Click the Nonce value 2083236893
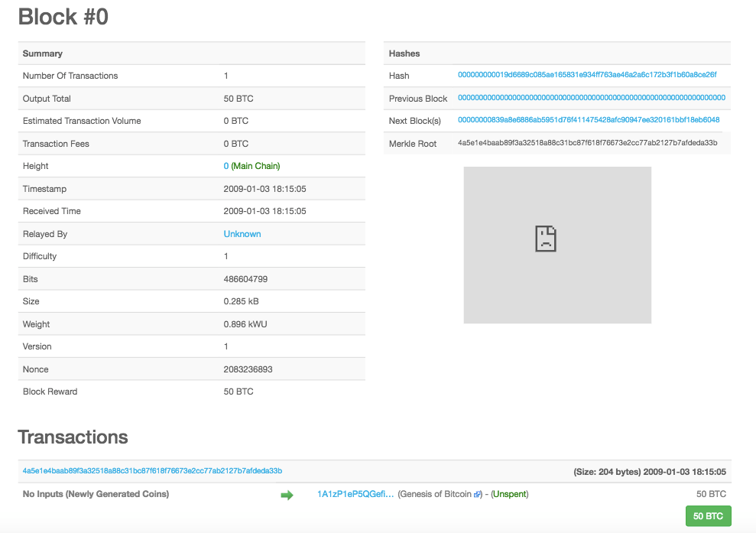This screenshot has height=533, width=756. 248,369
